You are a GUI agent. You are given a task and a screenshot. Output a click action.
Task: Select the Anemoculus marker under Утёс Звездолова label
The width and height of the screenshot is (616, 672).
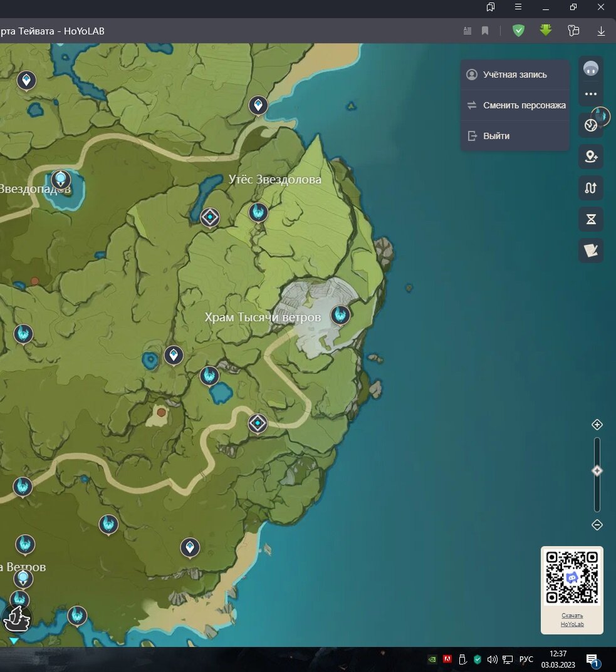click(x=258, y=212)
